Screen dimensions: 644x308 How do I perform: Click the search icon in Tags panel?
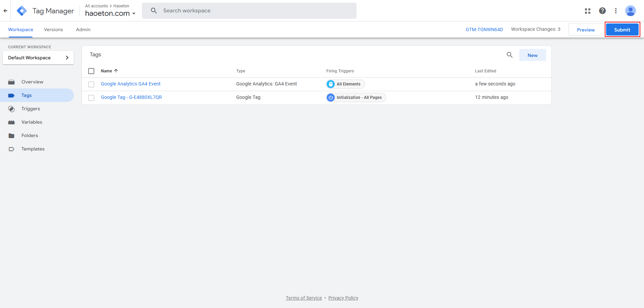509,55
